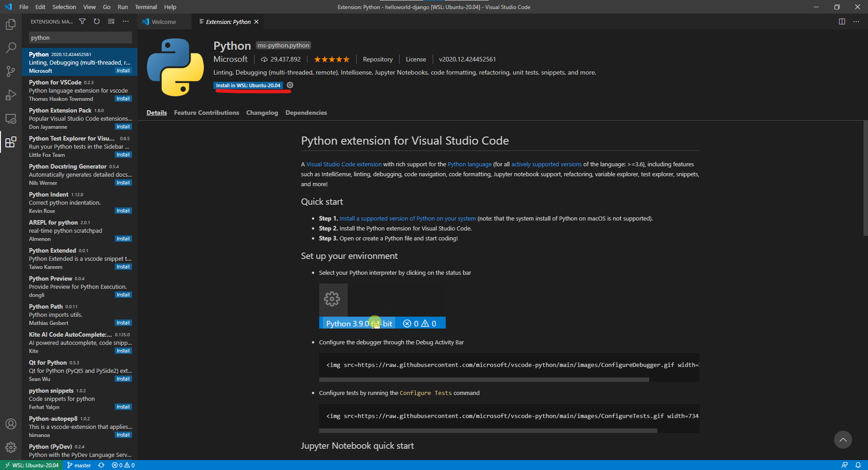Select Python Preview in extension list

(x=80, y=286)
